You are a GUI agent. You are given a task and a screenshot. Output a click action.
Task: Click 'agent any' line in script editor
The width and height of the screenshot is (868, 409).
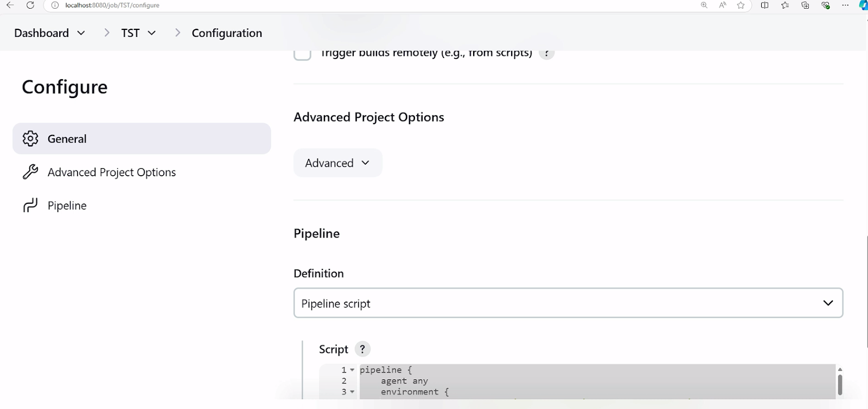(404, 381)
